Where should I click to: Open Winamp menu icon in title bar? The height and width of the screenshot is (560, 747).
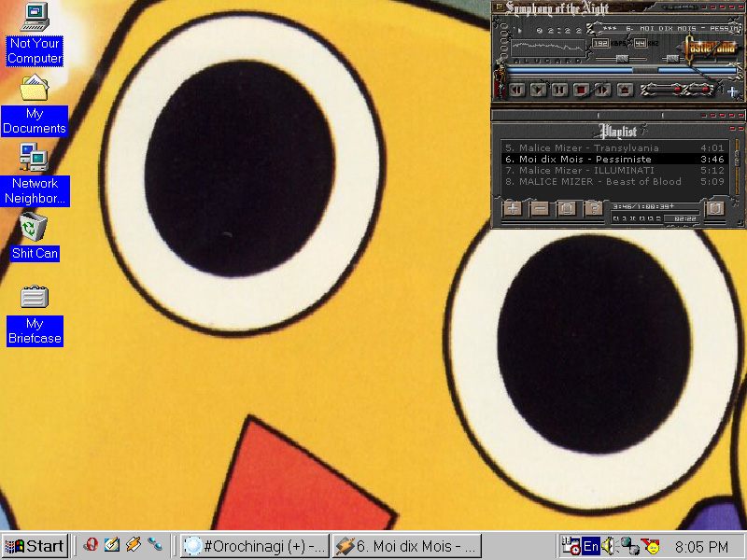pyautogui.click(x=500, y=7)
